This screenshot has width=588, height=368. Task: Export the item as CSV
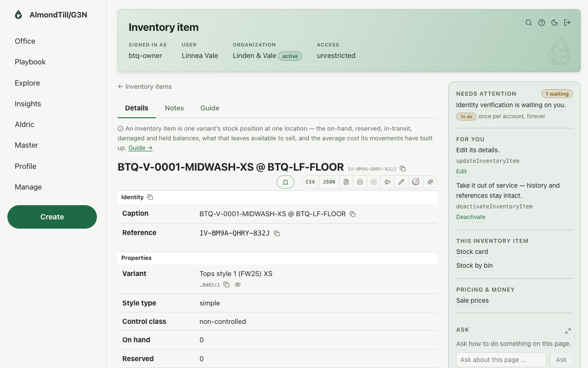click(311, 182)
